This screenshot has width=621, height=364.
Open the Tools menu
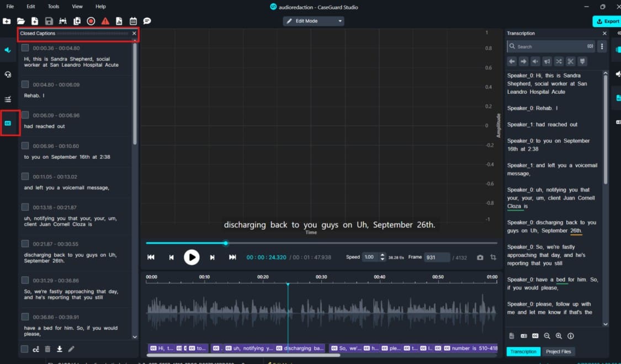click(53, 7)
